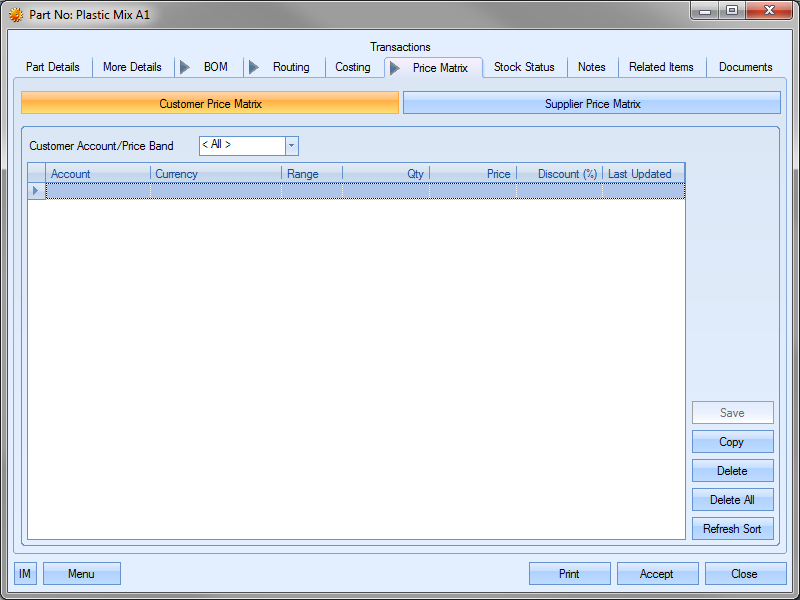The width and height of the screenshot is (800, 600).
Task: Switch to the Part Details tab
Action: (x=53, y=67)
